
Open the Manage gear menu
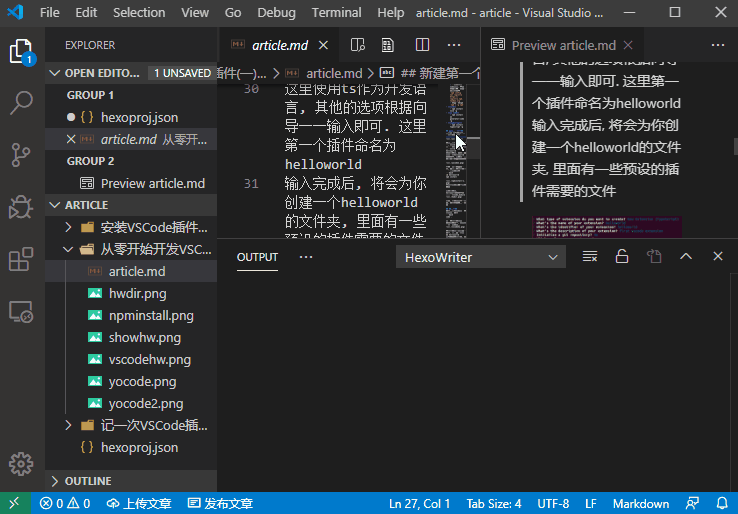21,464
